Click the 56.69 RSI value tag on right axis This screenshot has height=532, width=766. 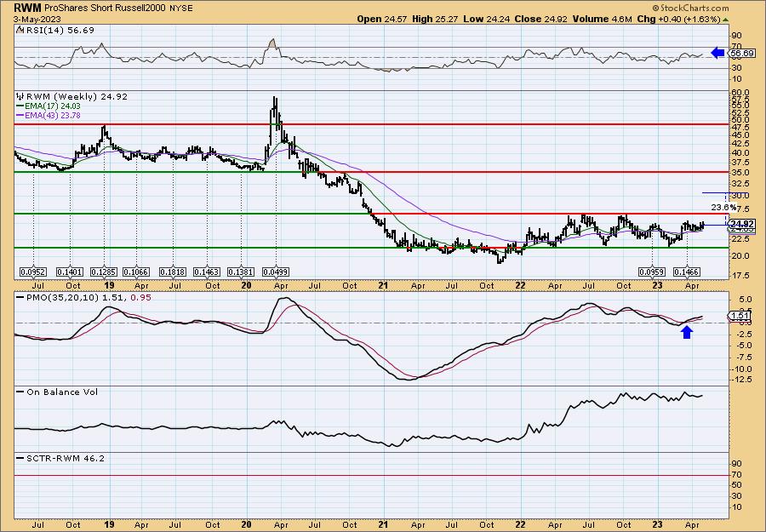742,54
